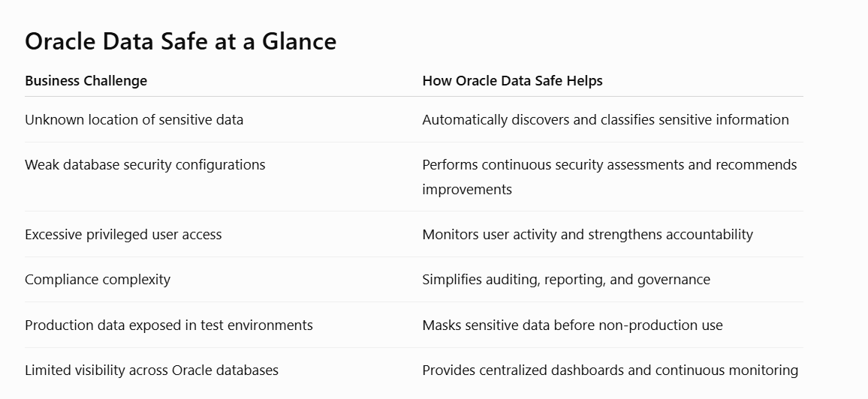Select 'Production data exposed in test environments'

(169, 325)
